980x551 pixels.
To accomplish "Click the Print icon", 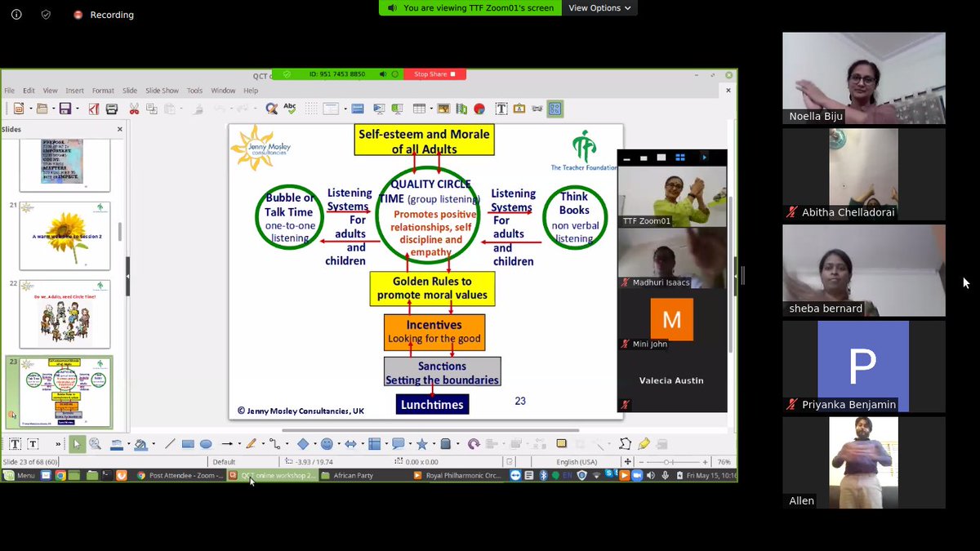I will (x=112, y=109).
